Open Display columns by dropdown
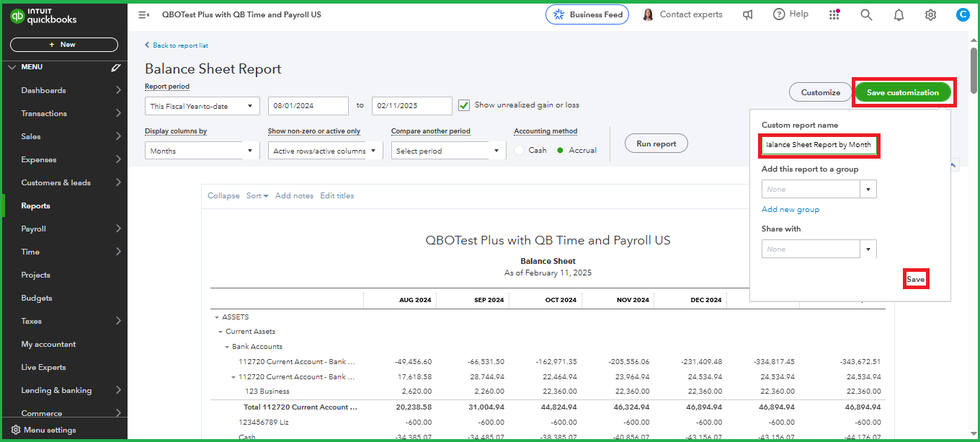Image resolution: width=980 pixels, height=442 pixels. coord(202,151)
